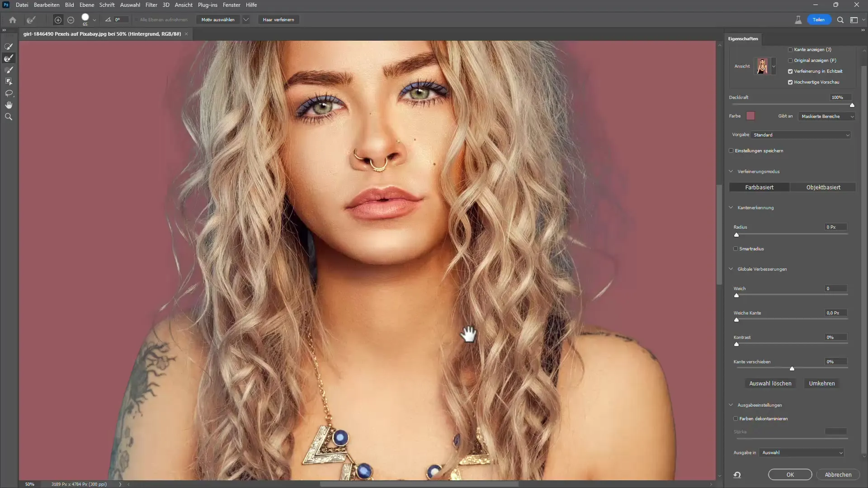Disable Verfeinerung in Echtzeit checkbox
This screenshot has width=868, height=488.
click(x=790, y=71)
